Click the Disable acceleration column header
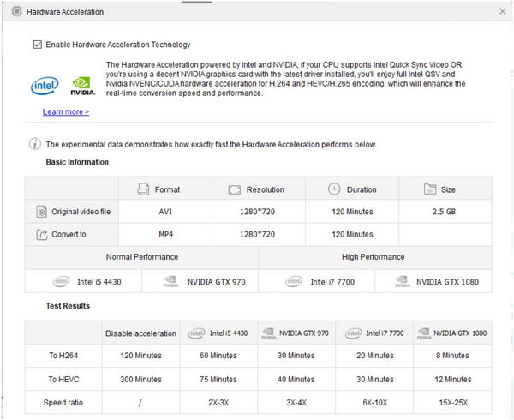This screenshot has width=514, height=420. pos(140,333)
